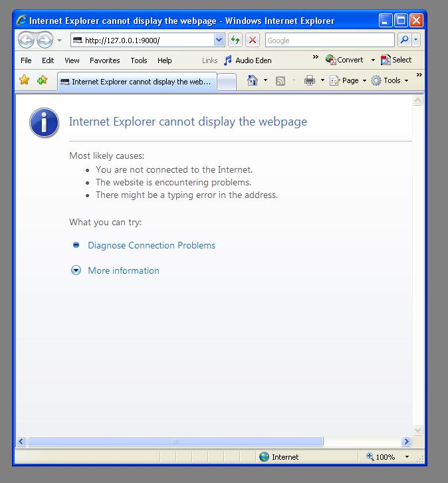The image size is (448, 483).
Task: Open Audio Eden link in Links bar
Action: pyautogui.click(x=247, y=60)
